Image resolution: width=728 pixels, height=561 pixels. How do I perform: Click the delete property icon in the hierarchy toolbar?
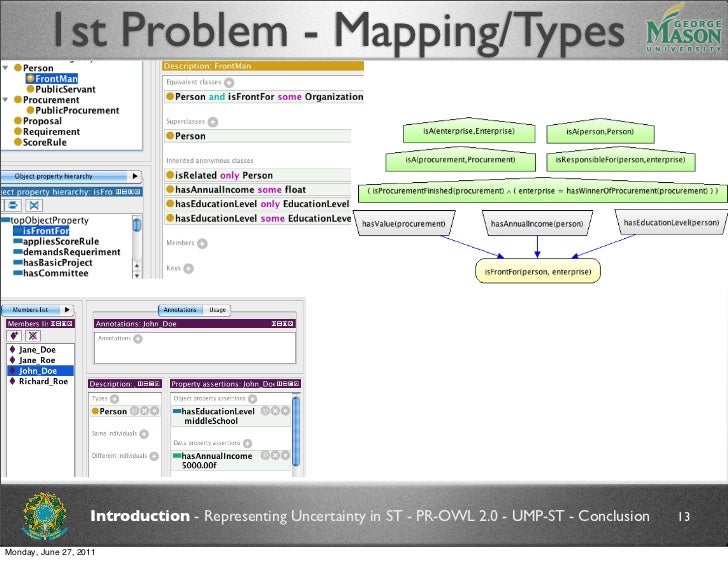pos(33,205)
